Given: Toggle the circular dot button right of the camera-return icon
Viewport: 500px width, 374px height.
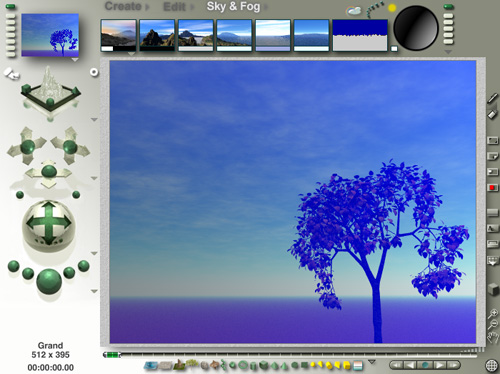Looking at the screenshot, I should [94, 72].
